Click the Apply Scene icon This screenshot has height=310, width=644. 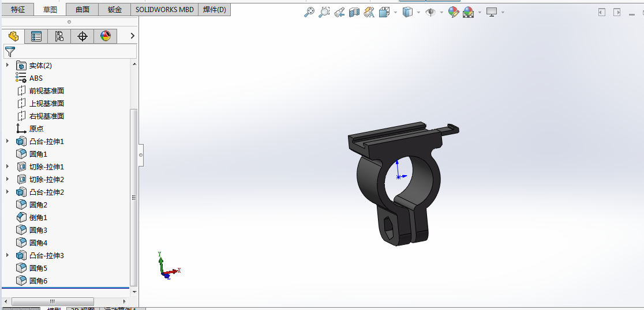[x=468, y=12]
